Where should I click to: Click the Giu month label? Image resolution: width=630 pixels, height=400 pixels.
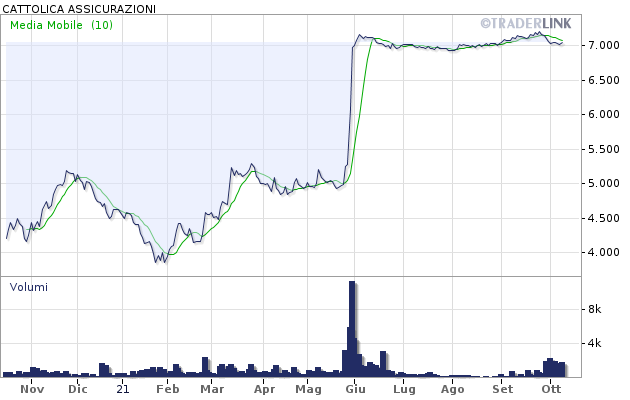356,389
